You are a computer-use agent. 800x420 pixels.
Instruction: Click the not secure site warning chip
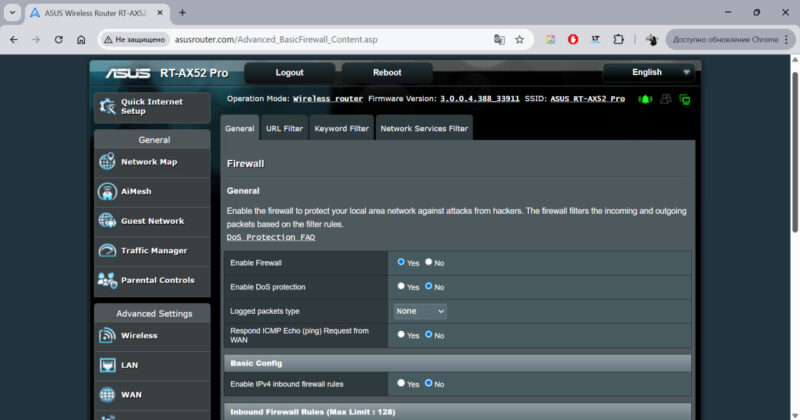135,39
